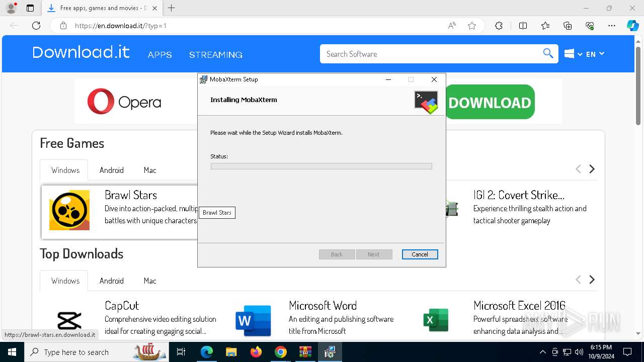View site information lock icon

[x=63, y=26]
